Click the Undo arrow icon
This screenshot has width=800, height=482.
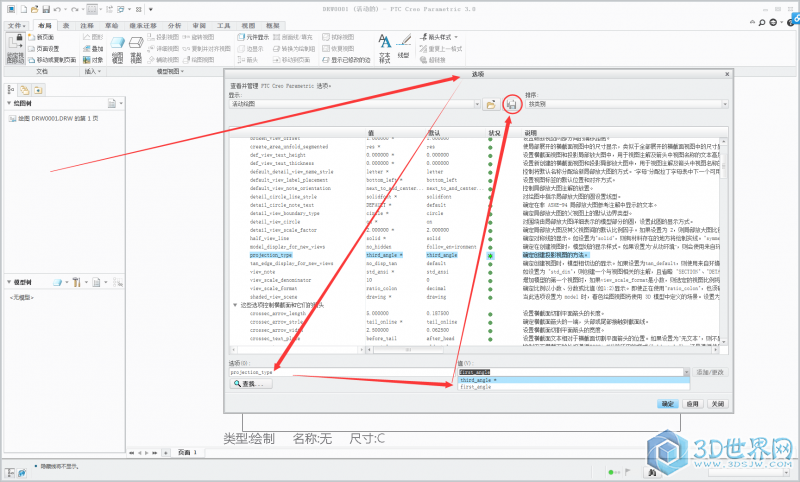pyautogui.click(x=57, y=9)
